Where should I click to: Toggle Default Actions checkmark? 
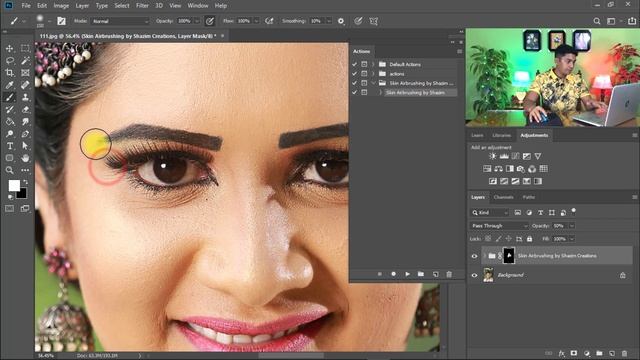[x=354, y=64]
